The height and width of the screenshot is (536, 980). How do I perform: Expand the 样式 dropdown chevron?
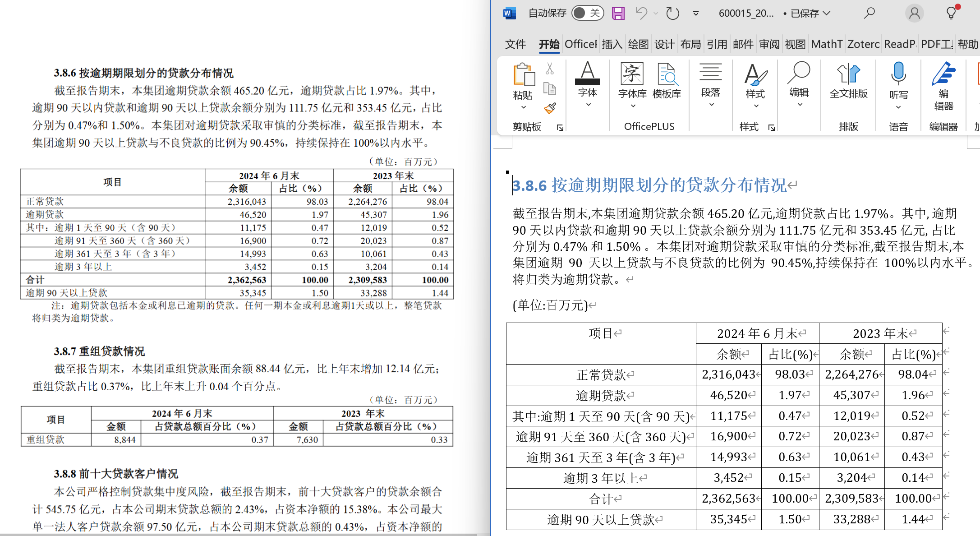tap(756, 106)
